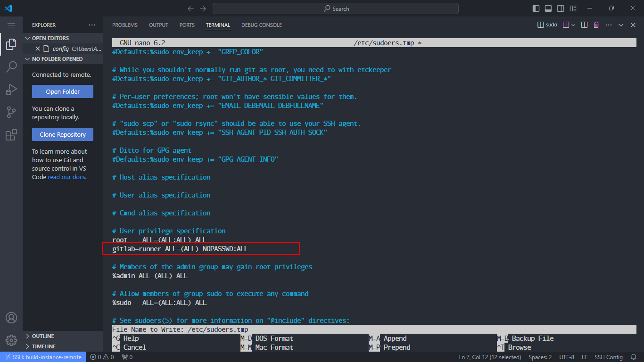The image size is (644, 362).
Task: Open Customize Layout options icon
Action: point(573,8)
